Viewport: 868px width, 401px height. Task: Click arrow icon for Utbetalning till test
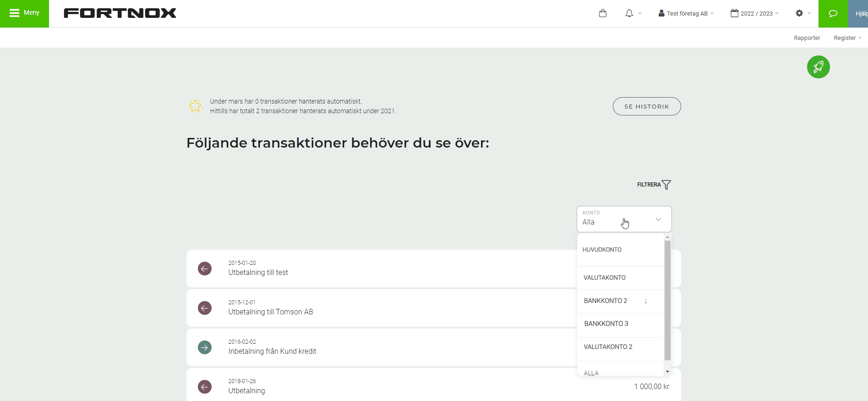tap(205, 269)
